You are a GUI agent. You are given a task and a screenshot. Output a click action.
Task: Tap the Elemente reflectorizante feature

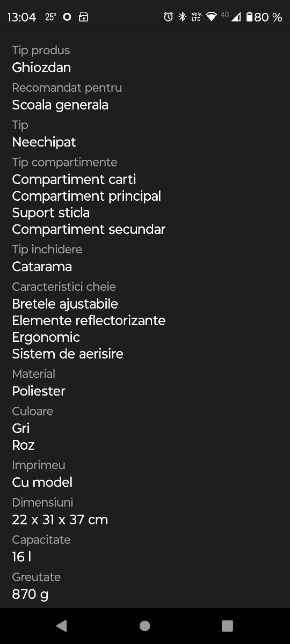click(89, 320)
